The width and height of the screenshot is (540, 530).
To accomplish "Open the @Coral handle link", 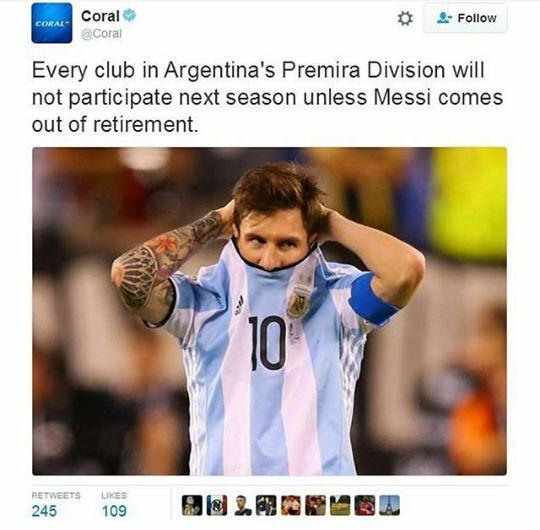I will point(101,34).
